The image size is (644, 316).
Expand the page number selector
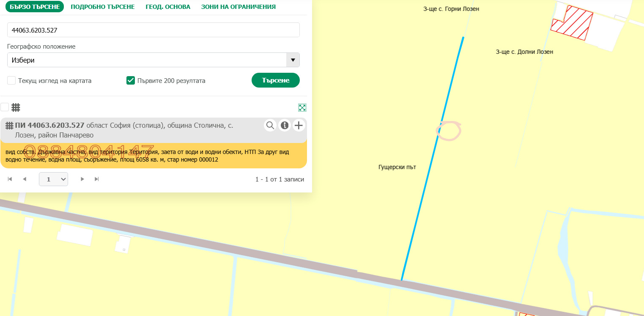click(53, 179)
